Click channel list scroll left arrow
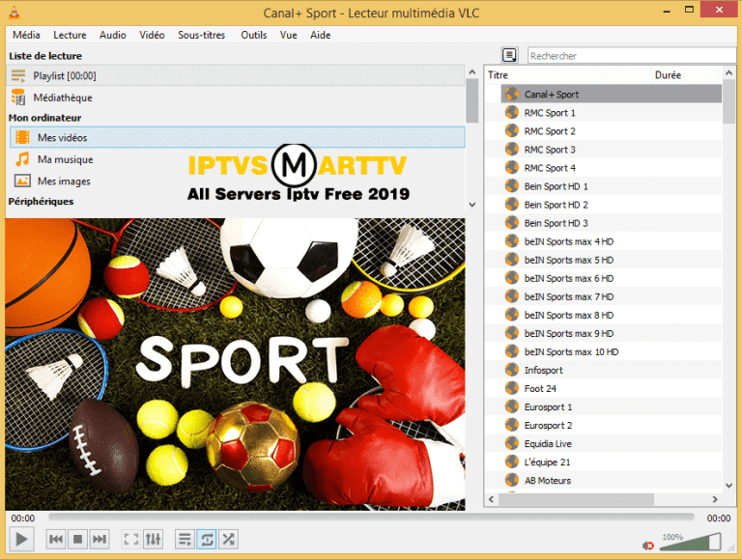 pyautogui.click(x=491, y=499)
